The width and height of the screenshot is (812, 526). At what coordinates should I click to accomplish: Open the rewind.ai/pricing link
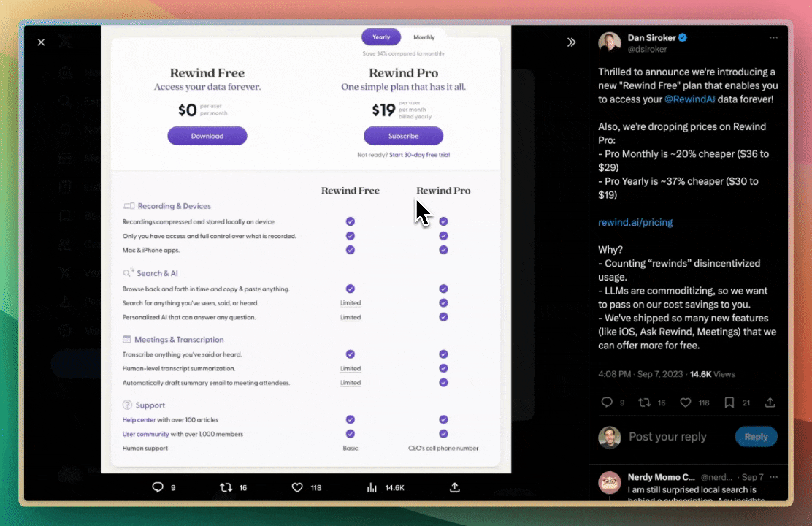tap(635, 222)
